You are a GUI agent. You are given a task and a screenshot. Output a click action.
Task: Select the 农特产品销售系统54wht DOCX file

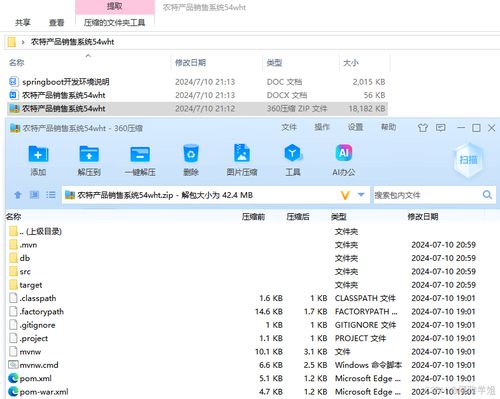tap(64, 95)
